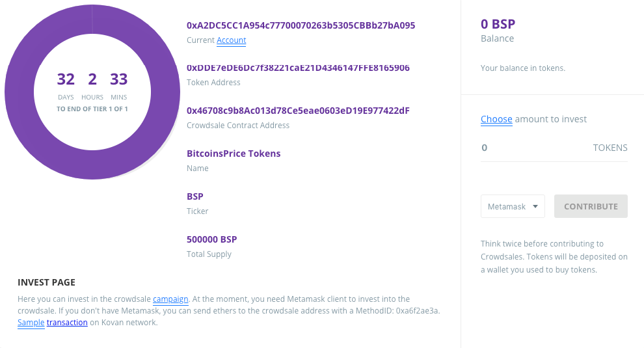The height and width of the screenshot is (348, 644).
Task: Click the CONTRIBUTE button
Action: click(591, 206)
